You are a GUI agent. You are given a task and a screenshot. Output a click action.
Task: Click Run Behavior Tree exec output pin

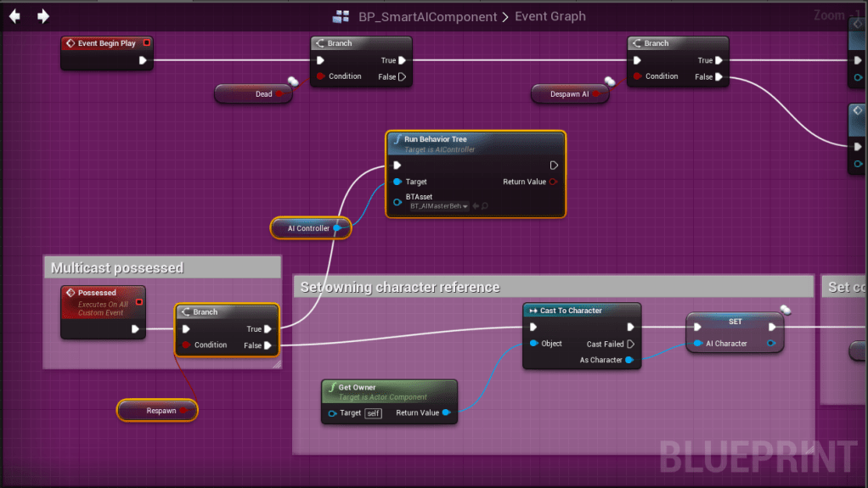(554, 165)
